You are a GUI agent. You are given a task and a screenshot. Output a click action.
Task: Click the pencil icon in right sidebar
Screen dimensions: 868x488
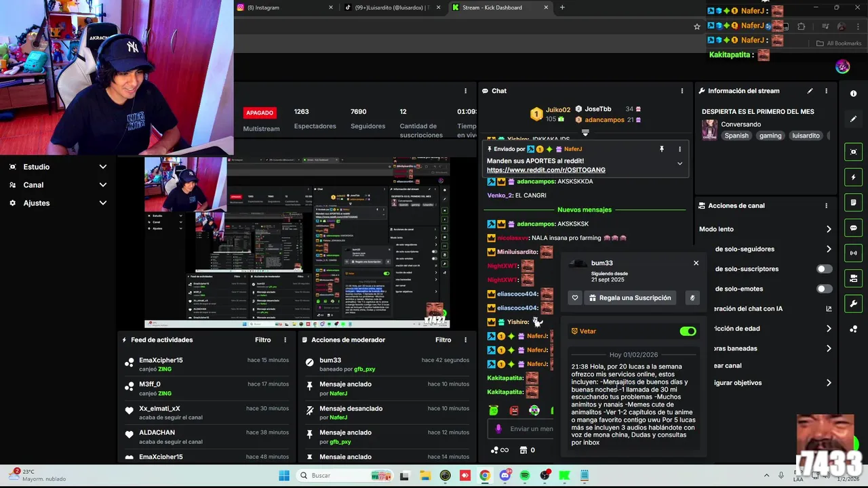click(853, 119)
